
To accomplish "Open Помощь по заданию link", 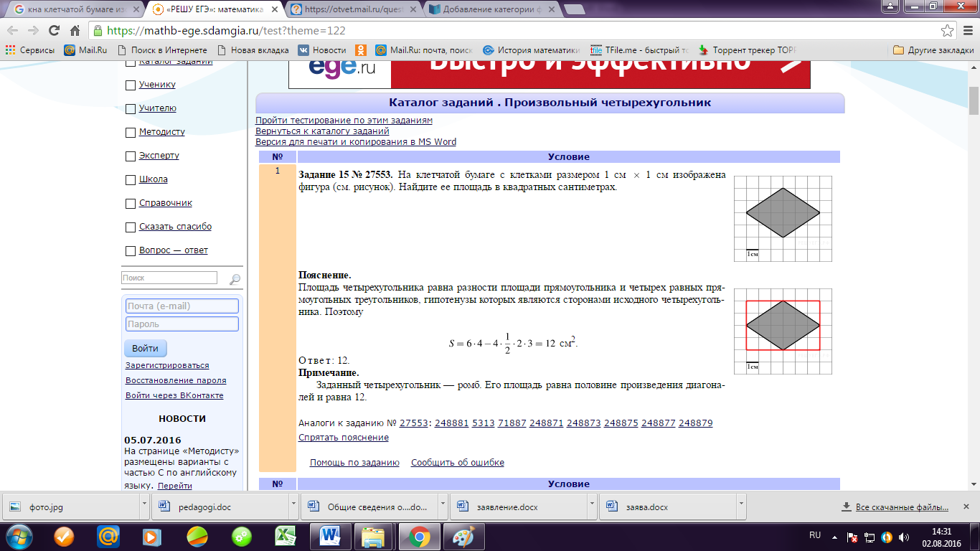I will [354, 463].
